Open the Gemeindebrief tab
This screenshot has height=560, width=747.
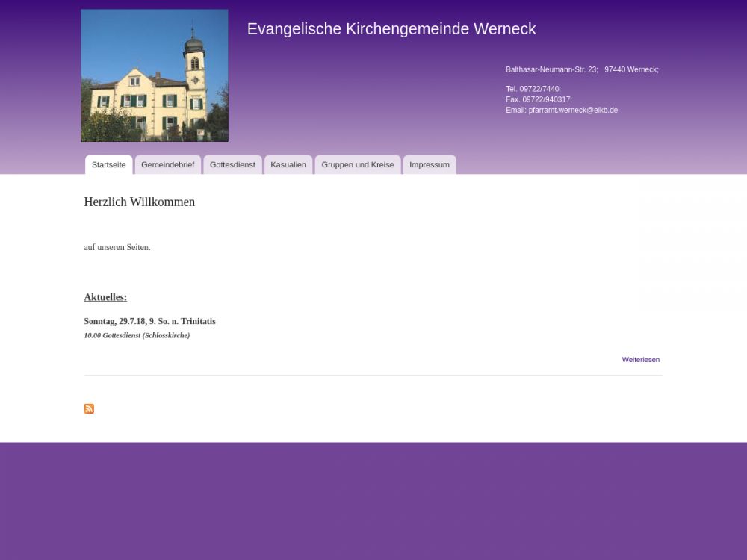pyautogui.click(x=167, y=165)
